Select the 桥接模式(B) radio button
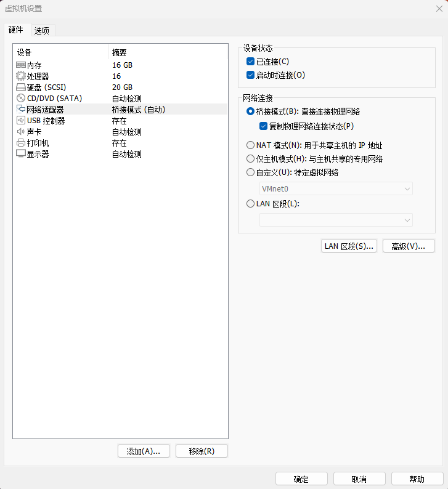Viewport: 448px width, 489px height. click(250, 111)
